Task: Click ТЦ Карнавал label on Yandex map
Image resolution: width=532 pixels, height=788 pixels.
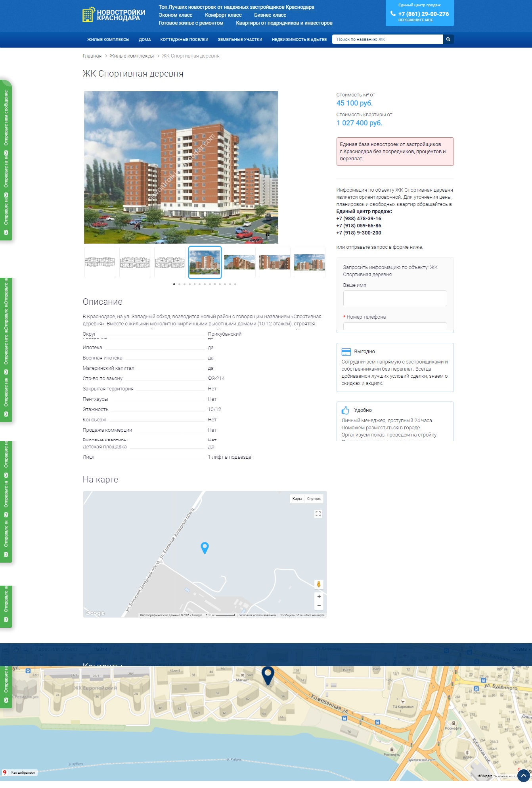Action: coord(403,706)
